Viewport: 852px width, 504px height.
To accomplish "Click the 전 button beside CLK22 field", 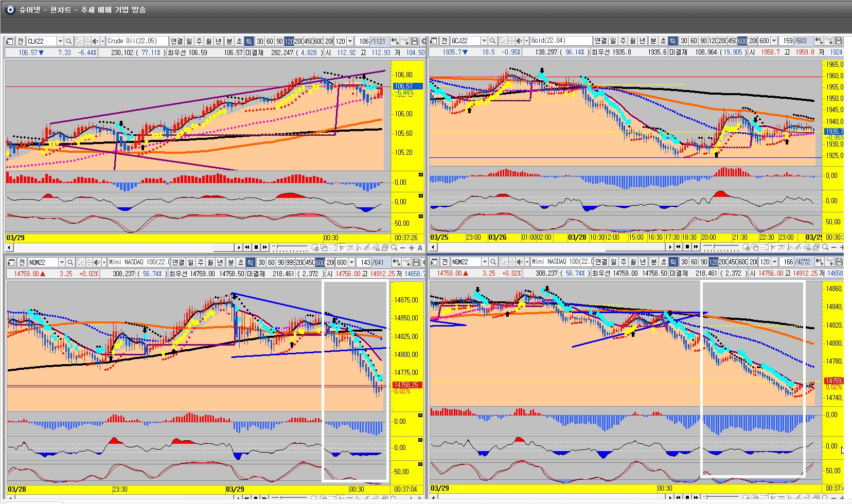I will tap(21, 41).
